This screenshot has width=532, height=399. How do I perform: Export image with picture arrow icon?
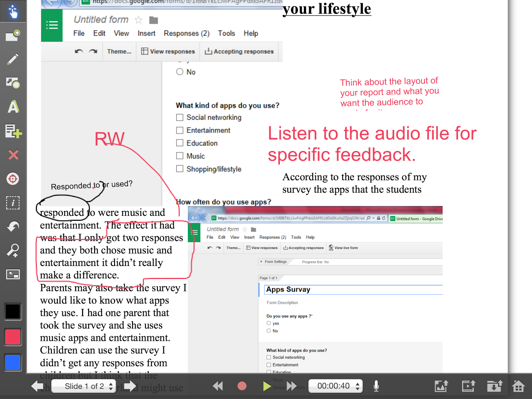[442, 386]
